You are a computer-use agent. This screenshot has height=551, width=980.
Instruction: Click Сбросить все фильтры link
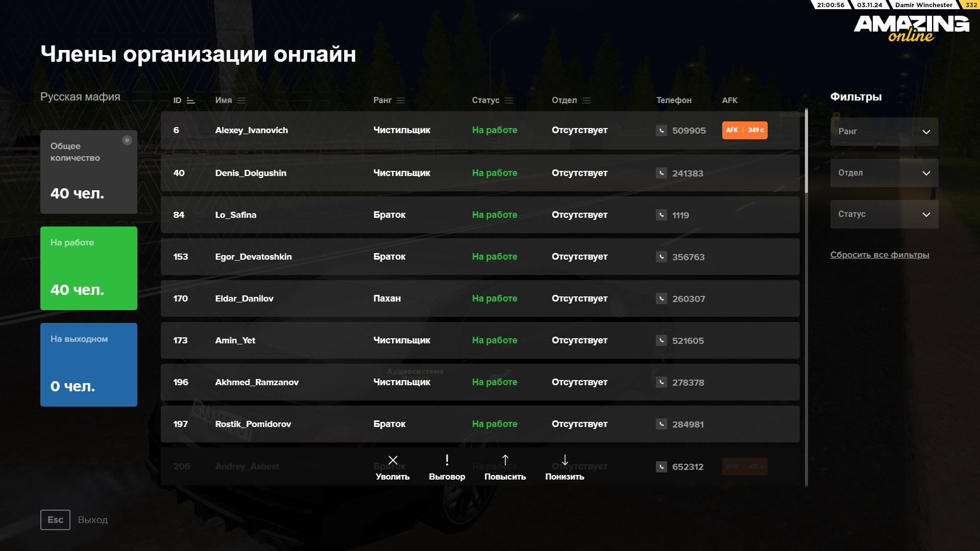[x=879, y=255]
